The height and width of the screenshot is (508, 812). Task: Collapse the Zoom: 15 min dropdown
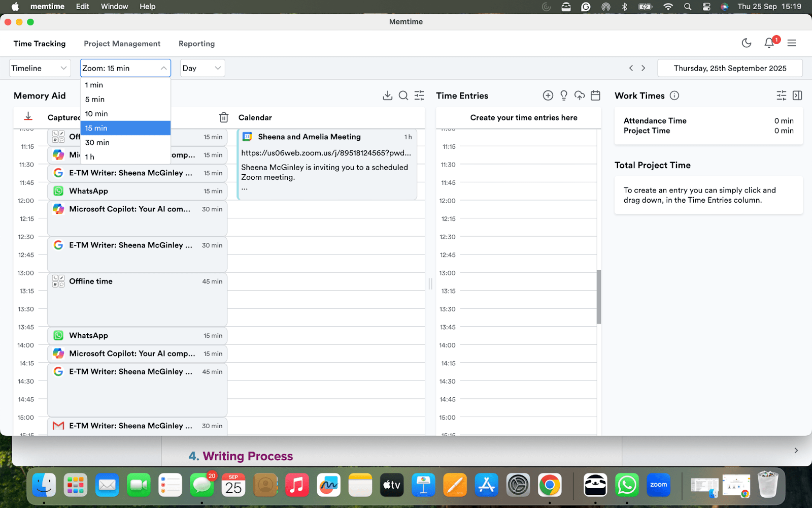coord(125,68)
